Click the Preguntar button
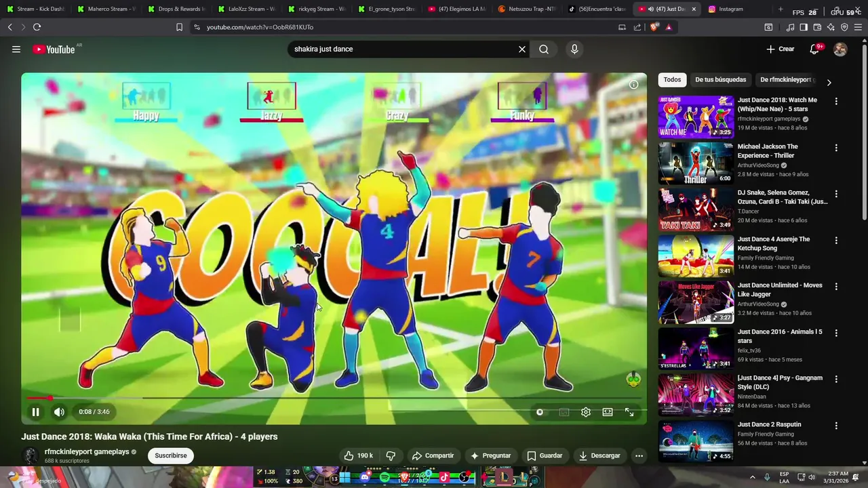 pos(491,455)
